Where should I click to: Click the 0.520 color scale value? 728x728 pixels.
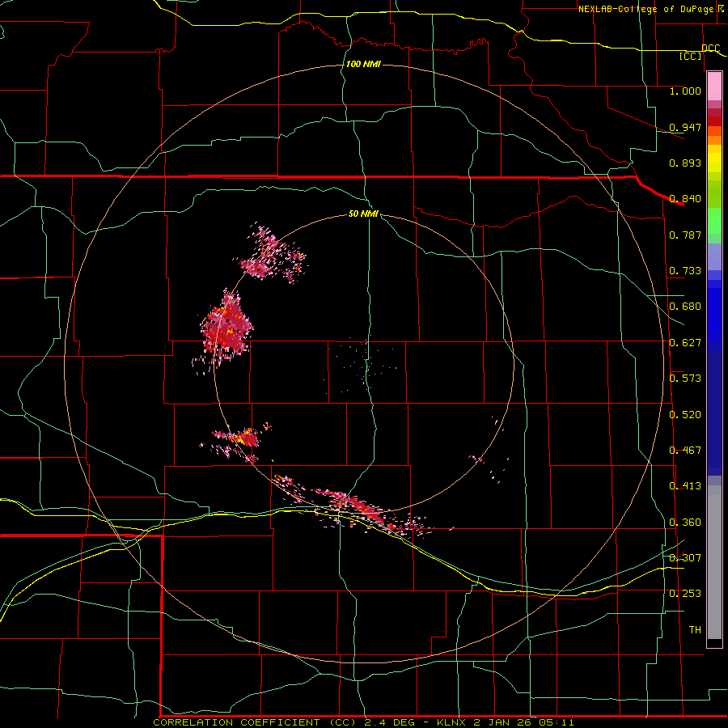pos(685,415)
